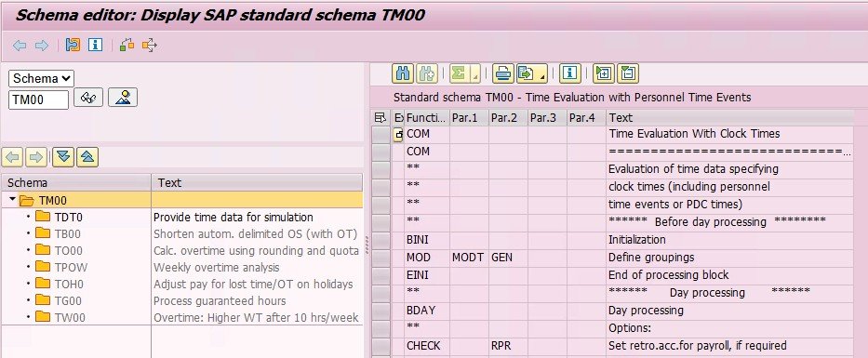Click the CHECK function cell
868x358 pixels.
[427, 346]
